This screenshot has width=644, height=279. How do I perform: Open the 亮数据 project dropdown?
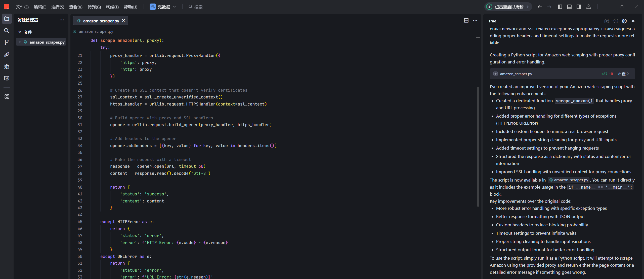pos(163,7)
